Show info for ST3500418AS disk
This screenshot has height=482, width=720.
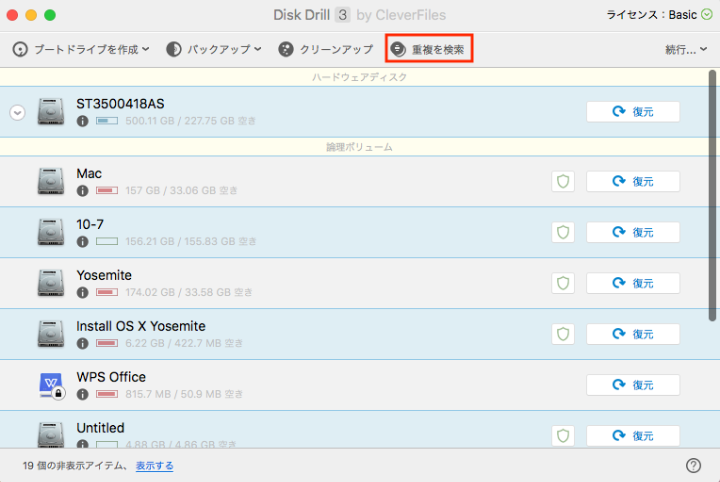tap(83, 121)
